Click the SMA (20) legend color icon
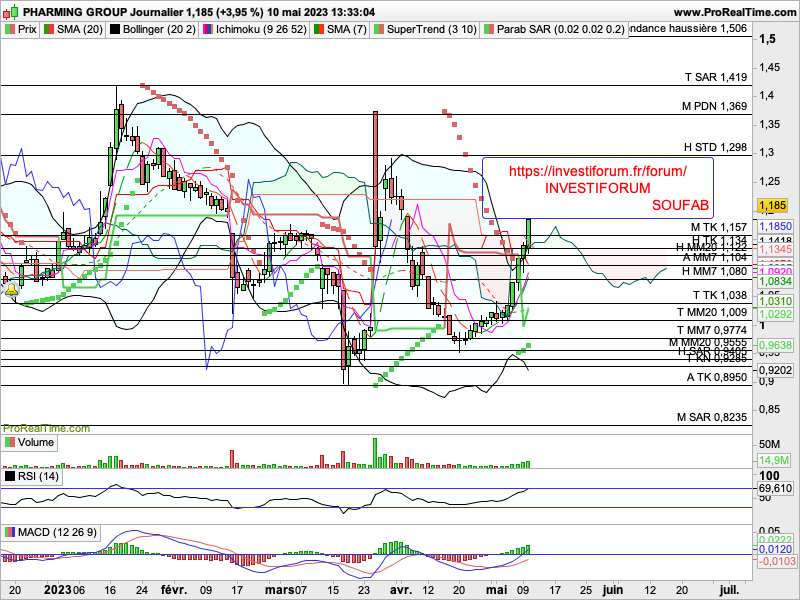The height and width of the screenshot is (600, 800). 49,29
